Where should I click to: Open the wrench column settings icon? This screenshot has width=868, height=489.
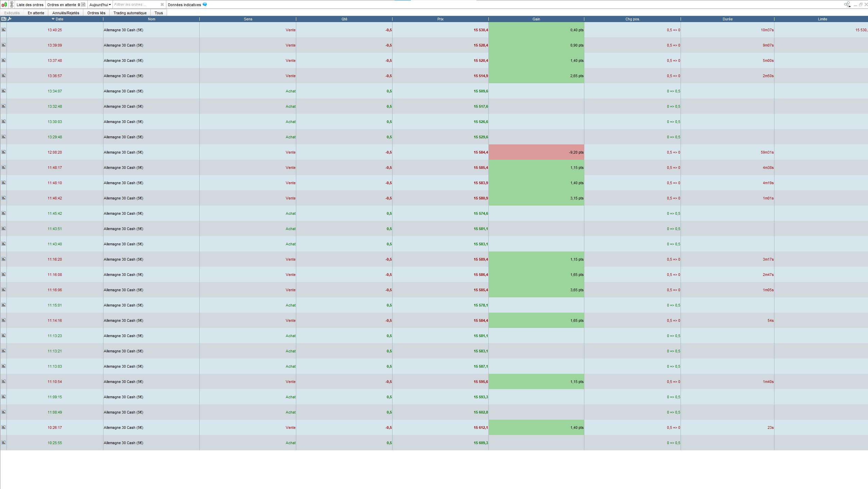[x=10, y=19]
